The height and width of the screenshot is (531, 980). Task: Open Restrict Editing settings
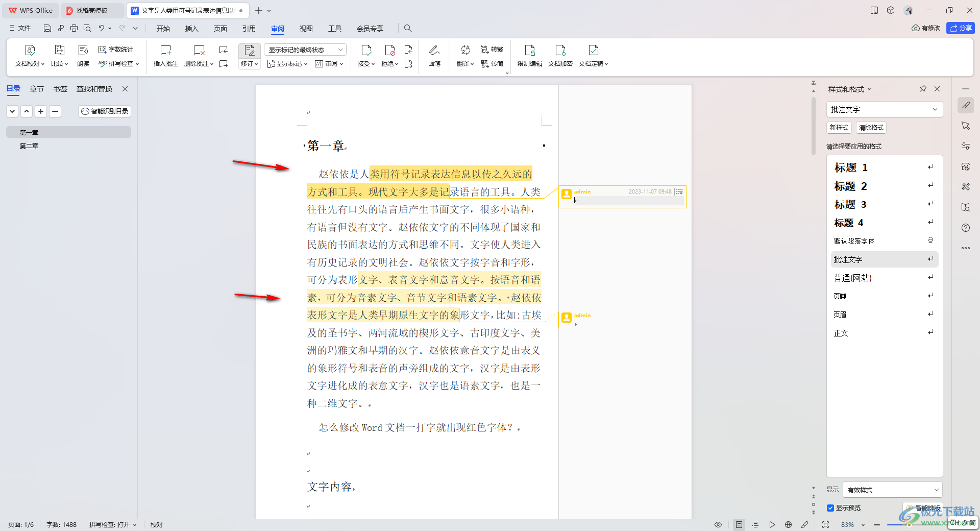click(529, 55)
